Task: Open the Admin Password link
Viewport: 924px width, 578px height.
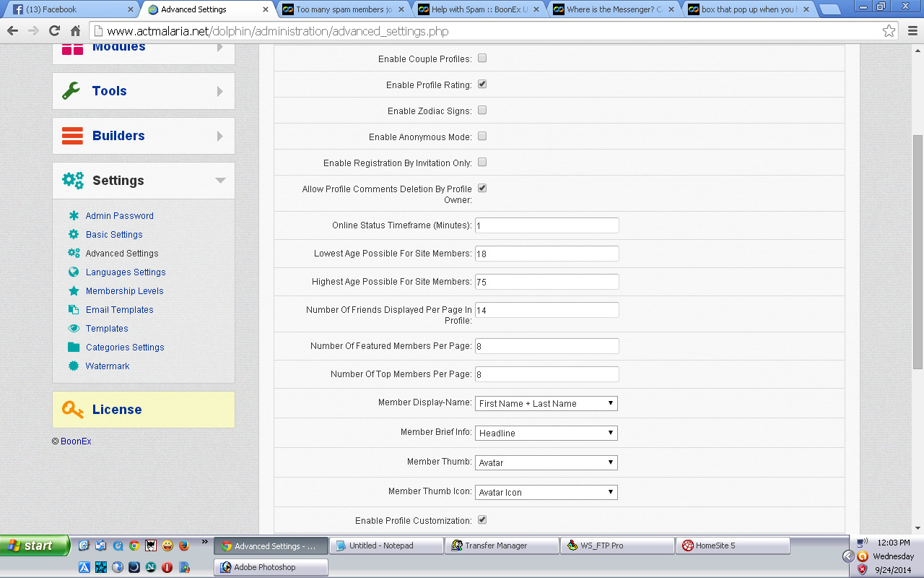Action: [x=120, y=216]
